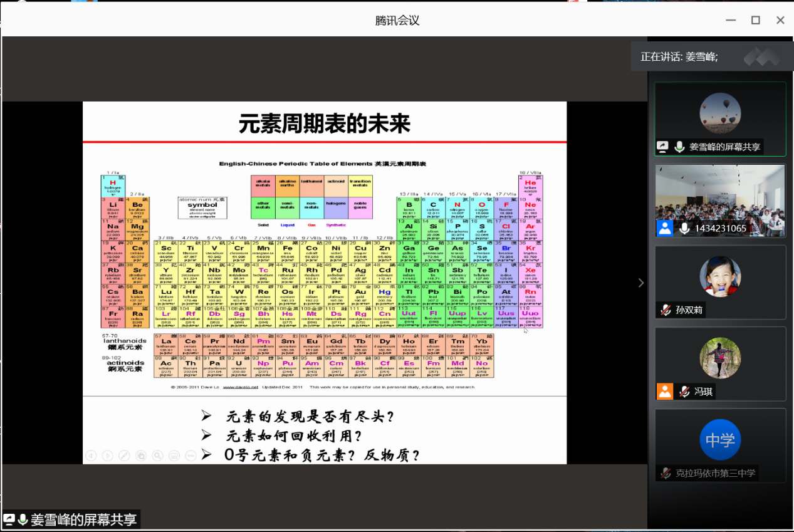
Task: Click the next slide arrow in slideshow toolbar
Action: (x=108, y=456)
